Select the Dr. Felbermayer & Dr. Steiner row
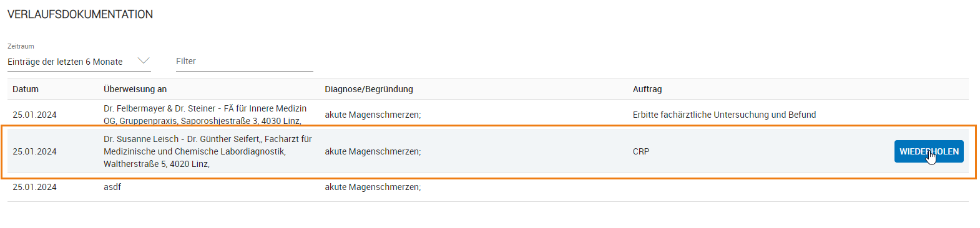This screenshot has height=228, width=980. [488, 115]
